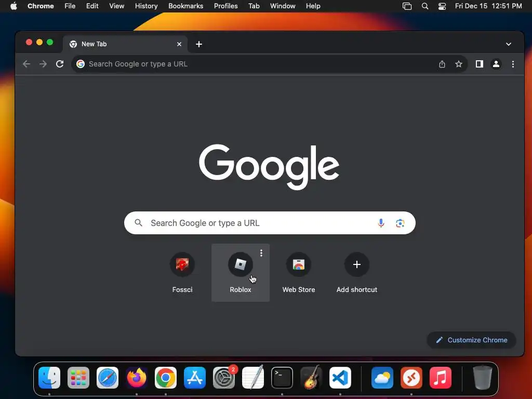Open Control Center in menu bar
This screenshot has height=399, width=532.
[442, 6]
